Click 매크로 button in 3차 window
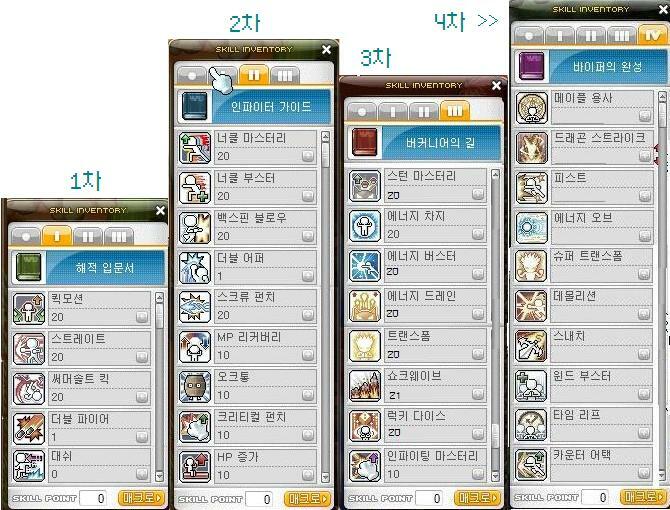670x510 pixels. [x=477, y=498]
